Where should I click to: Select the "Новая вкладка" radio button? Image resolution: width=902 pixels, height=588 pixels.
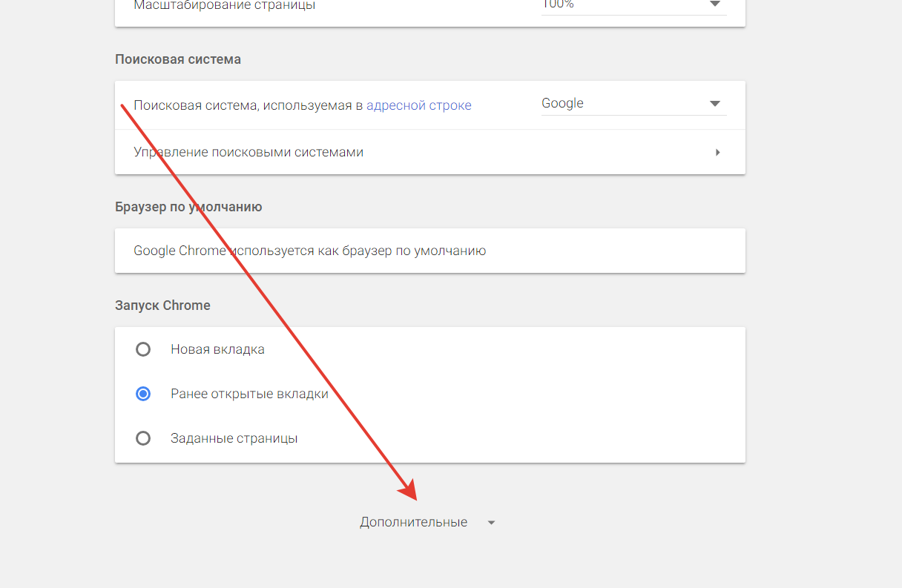[x=143, y=349]
